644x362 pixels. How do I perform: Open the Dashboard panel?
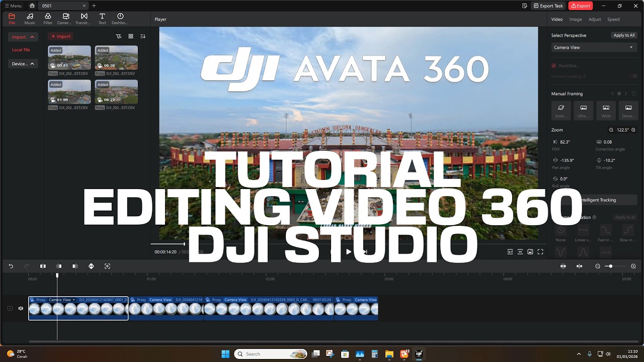point(120,19)
